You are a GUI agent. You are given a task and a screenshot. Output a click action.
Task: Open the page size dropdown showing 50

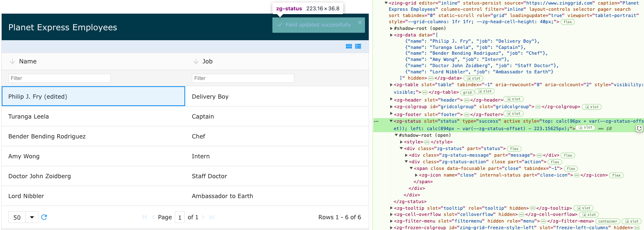pyautogui.click(x=23, y=217)
